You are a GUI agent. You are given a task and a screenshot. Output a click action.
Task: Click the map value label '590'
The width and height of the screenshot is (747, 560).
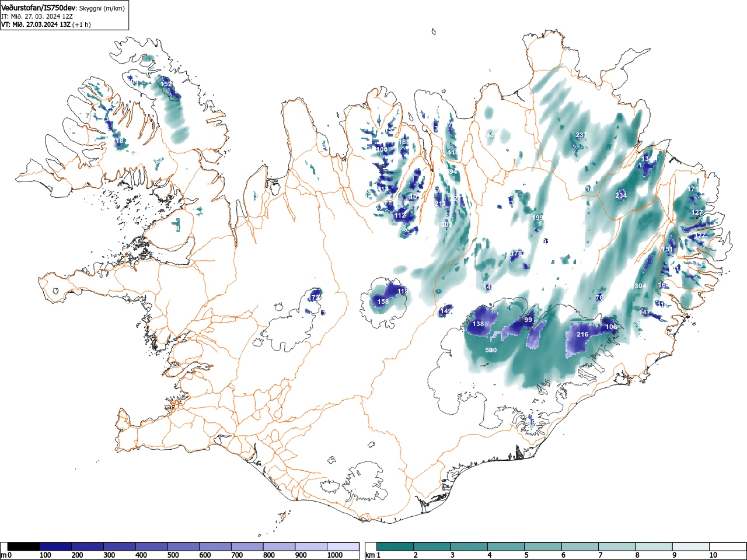click(x=491, y=350)
